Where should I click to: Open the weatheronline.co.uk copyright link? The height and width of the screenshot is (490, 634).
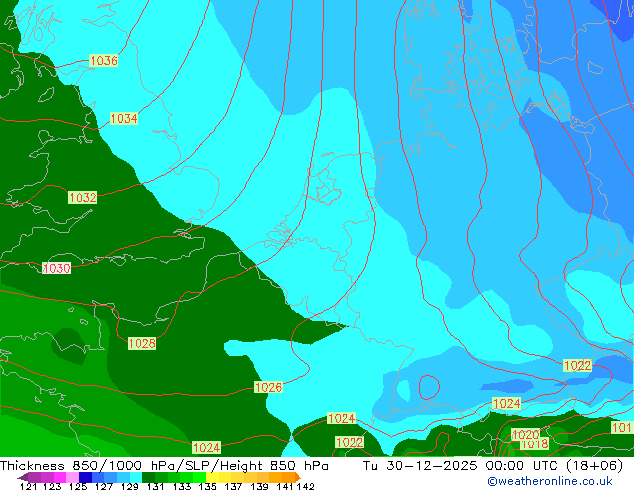pyautogui.click(x=550, y=482)
